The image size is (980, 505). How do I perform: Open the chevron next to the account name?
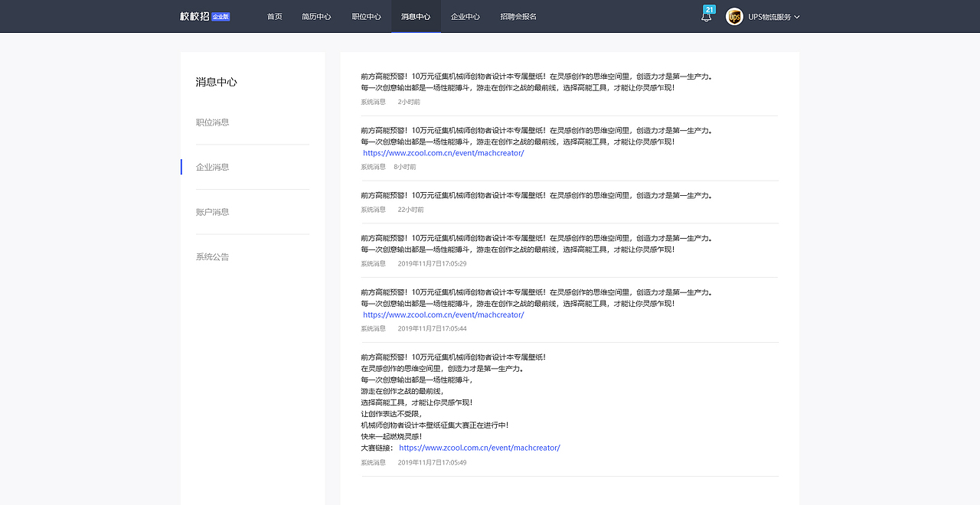click(797, 16)
